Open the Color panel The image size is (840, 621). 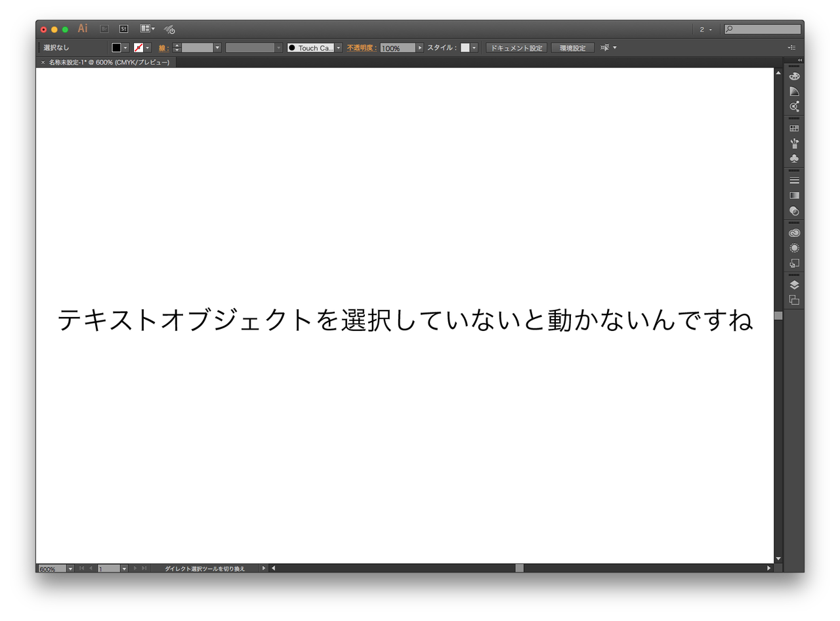pyautogui.click(x=794, y=75)
